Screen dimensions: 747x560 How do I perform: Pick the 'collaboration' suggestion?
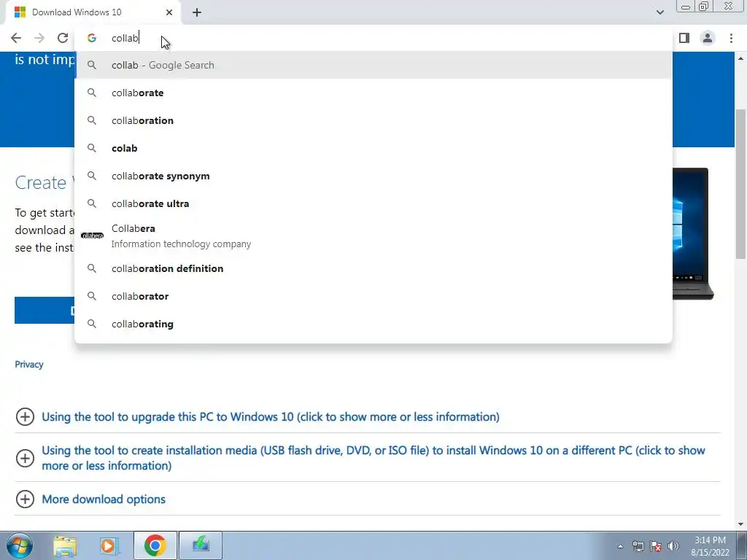click(373, 120)
